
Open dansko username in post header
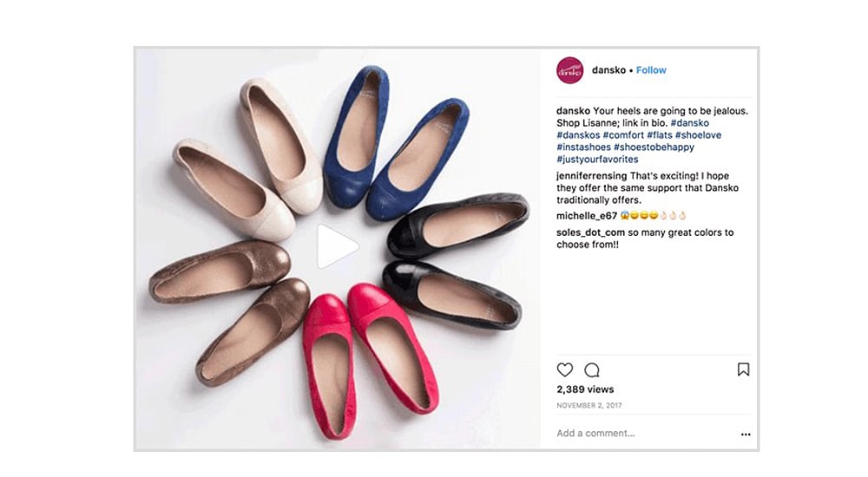coord(610,70)
